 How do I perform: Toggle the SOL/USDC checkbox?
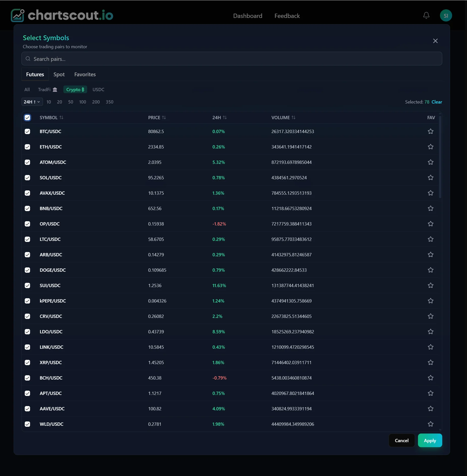[x=28, y=178]
